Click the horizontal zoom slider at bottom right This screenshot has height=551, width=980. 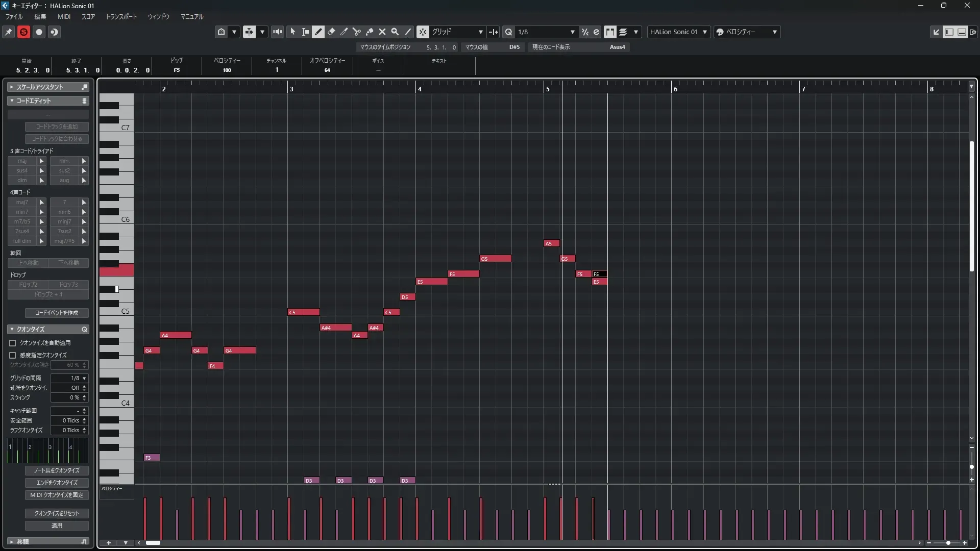tap(948, 543)
